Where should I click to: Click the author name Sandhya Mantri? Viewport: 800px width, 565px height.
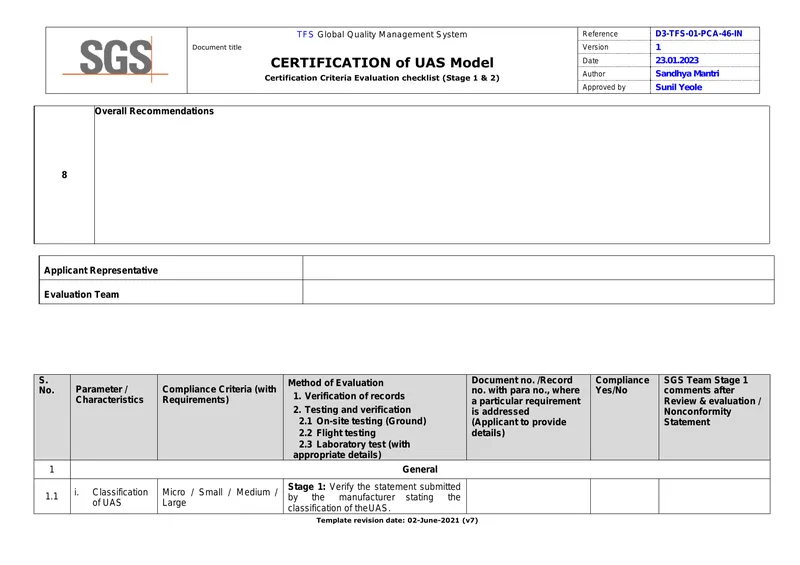pos(687,73)
